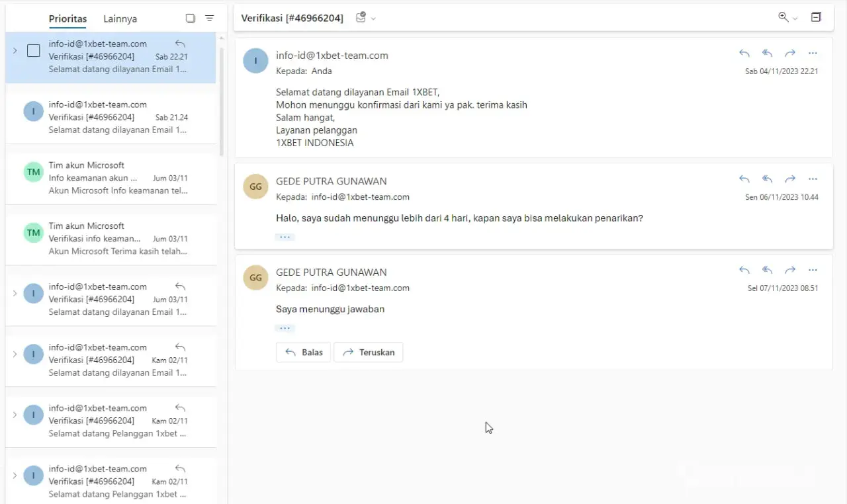Click forward arrow on the Sel 07/11/2023 message
This screenshot has width=847, height=504.
point(789,270)
